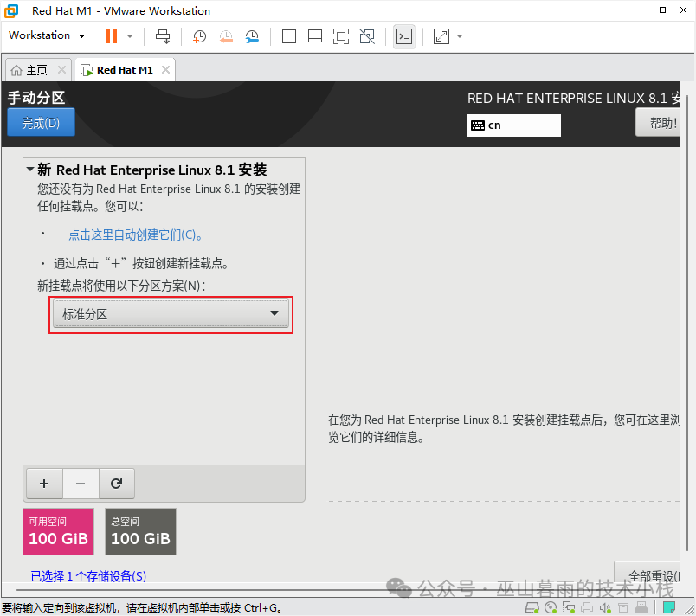
Task: Send Ctrl+Alt+Del to the virtual machine
Action: 162,35
